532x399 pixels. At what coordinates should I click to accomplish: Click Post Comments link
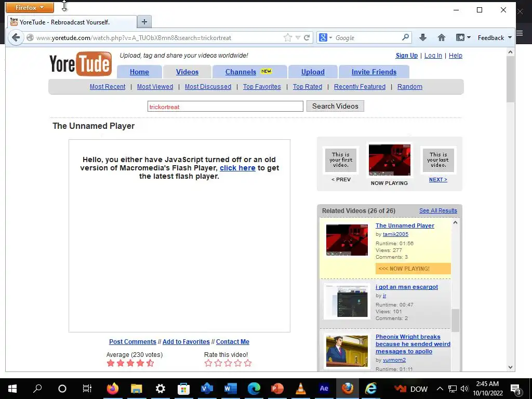tap(132, 342)
